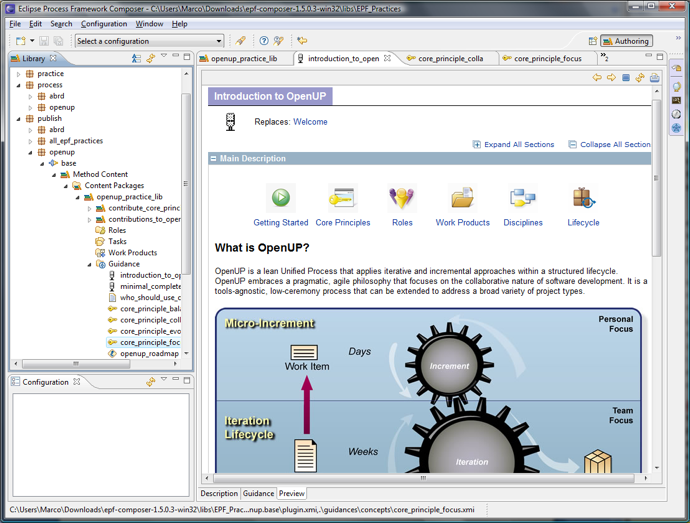Open the Help menu

click(179, 24)
